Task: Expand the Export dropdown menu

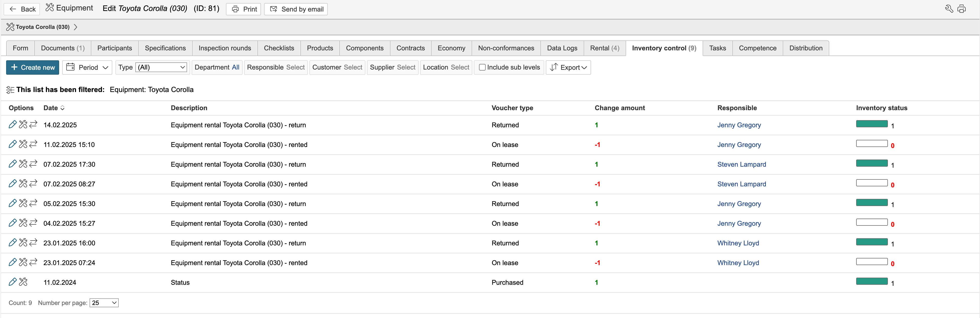Action: pos(568,67)
